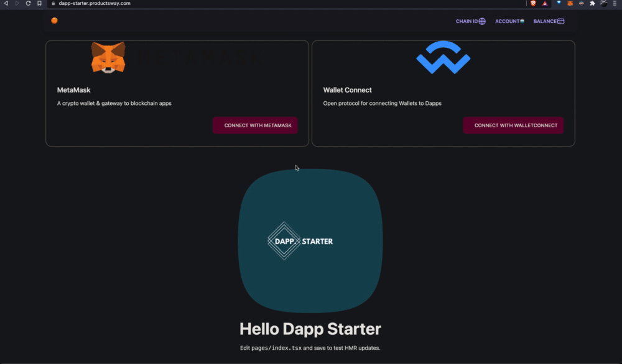Click the Wallet Connect card title text
This screenshot has height=364, width=622.
tap(347, 90)
